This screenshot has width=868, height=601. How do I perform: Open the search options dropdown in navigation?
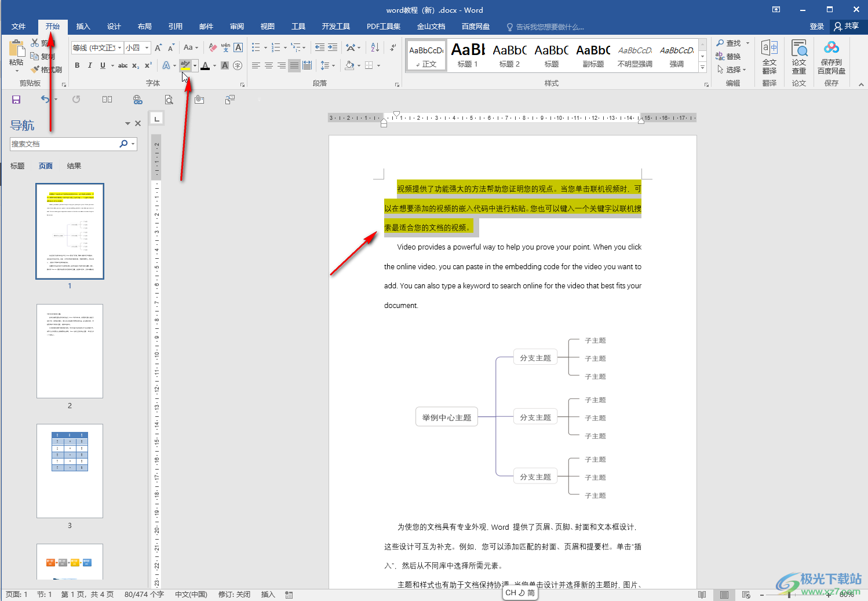(133, 144)
